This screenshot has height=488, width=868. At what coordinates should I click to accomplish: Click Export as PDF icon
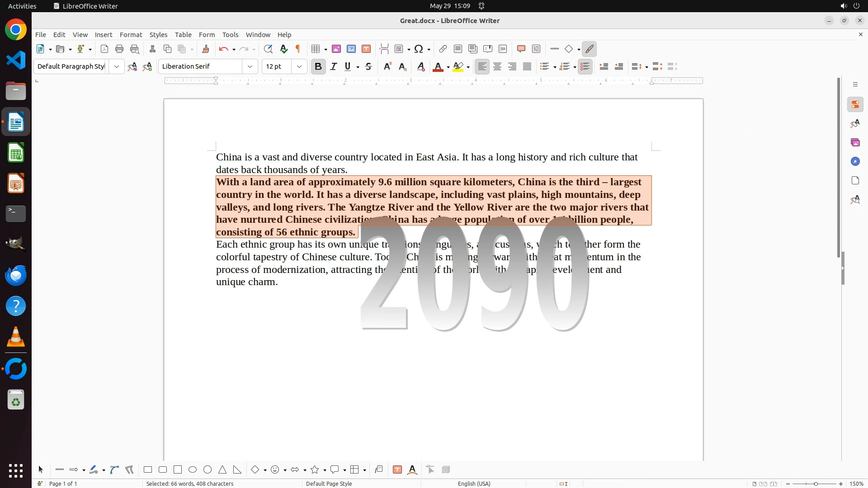coord(104,49)
